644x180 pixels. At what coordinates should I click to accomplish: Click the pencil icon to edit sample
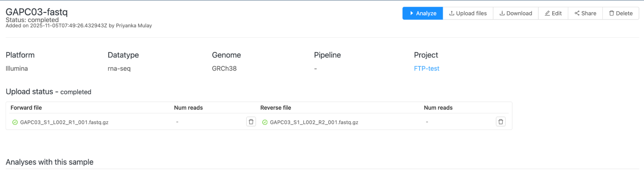[x=547, y=13]
